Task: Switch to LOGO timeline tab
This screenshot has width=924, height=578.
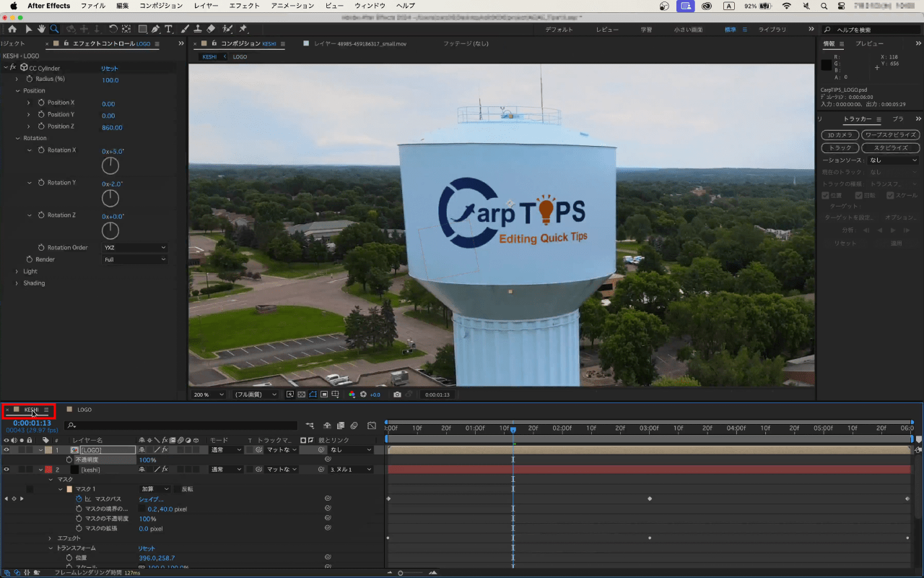Action: pos(84,410)
